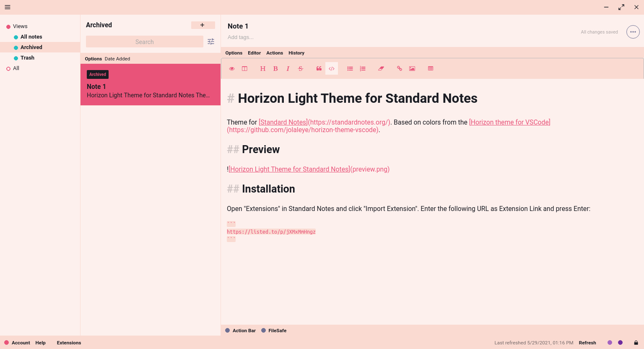Open the Editor menu

pyautogui.click(x=254, y=53)
